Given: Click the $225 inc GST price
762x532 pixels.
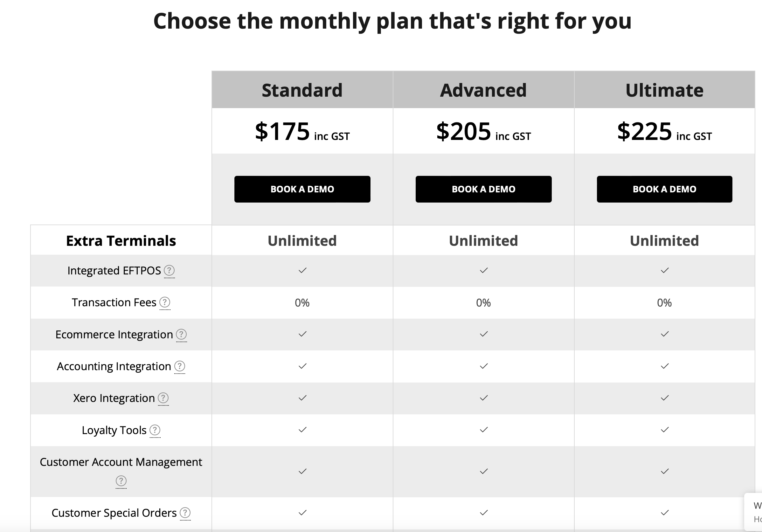Looking at the screenshot, I should click(664, 131).
